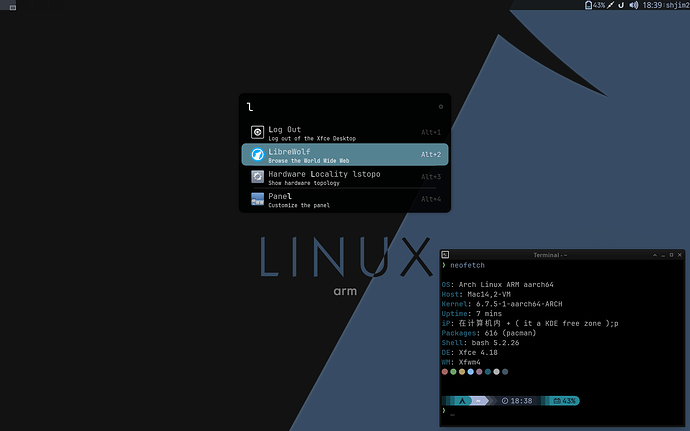Click the green color dot in neofetch output
Screen dimensions: 690x431
tap(453, 372)
